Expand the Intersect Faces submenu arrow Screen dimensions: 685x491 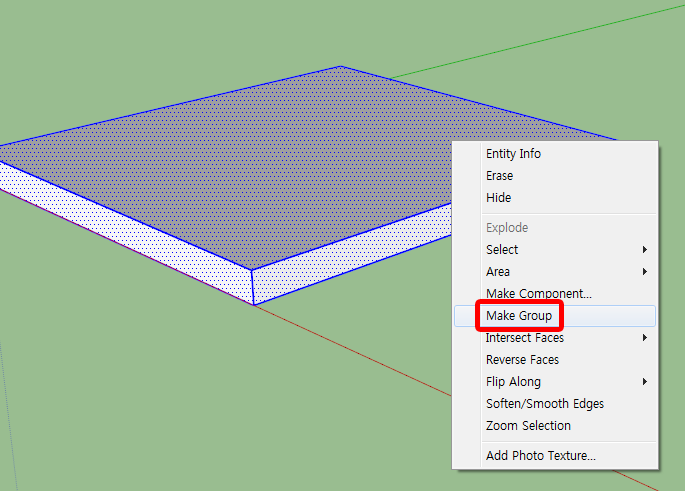coord(645,338)
